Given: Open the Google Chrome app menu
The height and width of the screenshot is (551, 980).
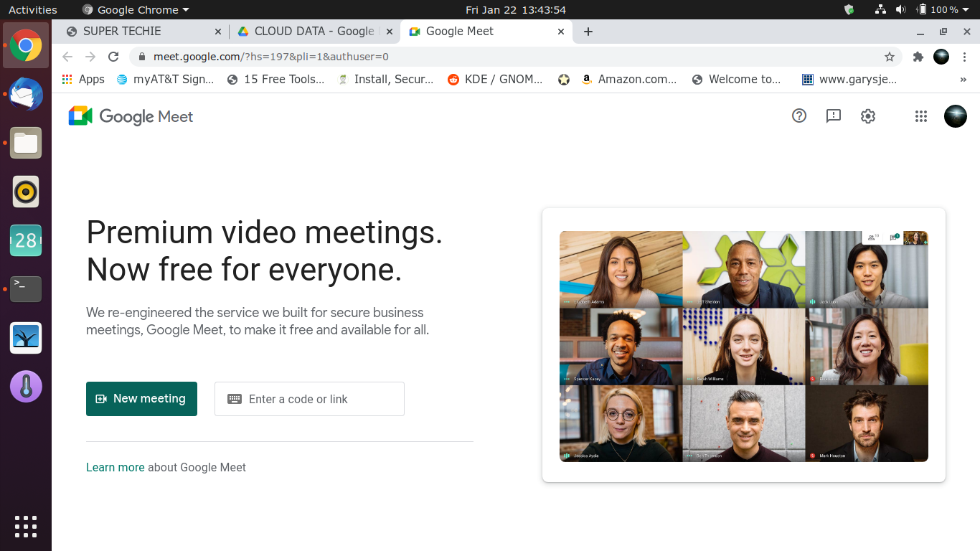Looking at the screenshot, I should 136,9.
